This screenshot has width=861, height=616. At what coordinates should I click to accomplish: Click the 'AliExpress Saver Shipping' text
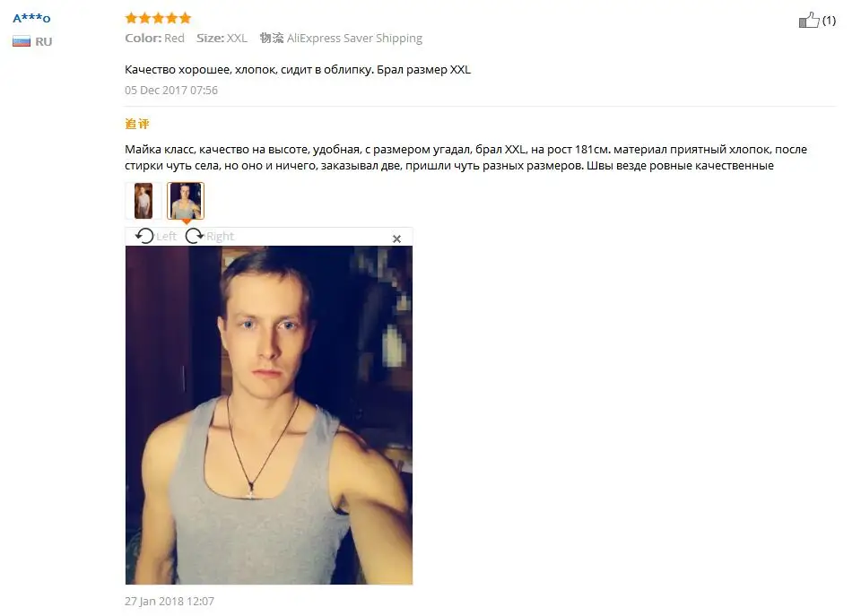coord(355,38)
